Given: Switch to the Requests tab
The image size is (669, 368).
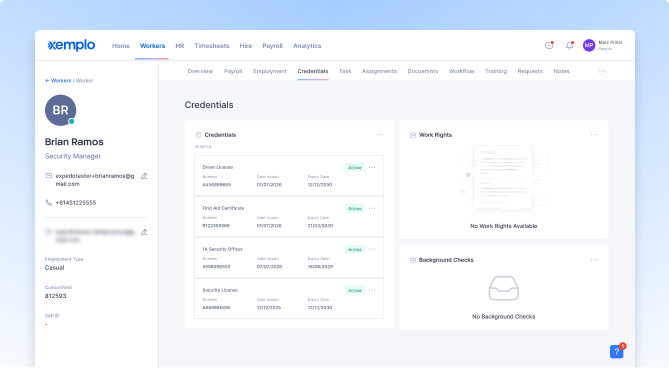Looking at the screenshot, I should tap(530, 71).
